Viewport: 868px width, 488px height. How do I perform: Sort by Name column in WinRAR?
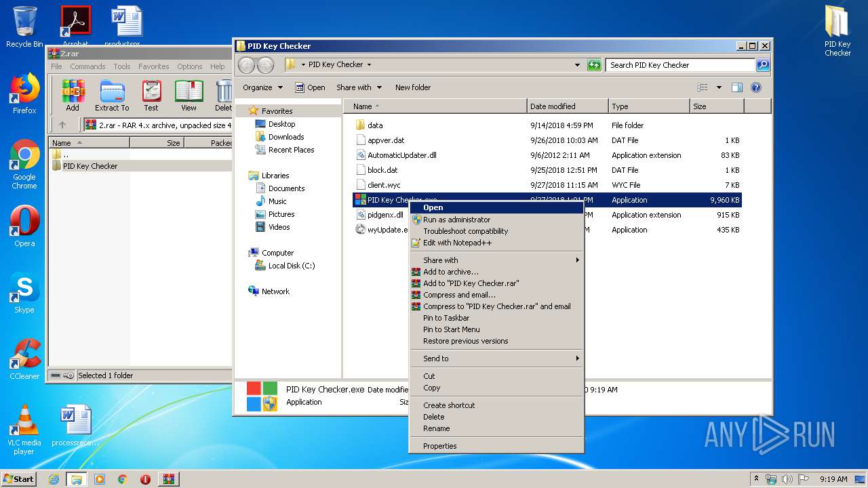click(x=90, y=143)
